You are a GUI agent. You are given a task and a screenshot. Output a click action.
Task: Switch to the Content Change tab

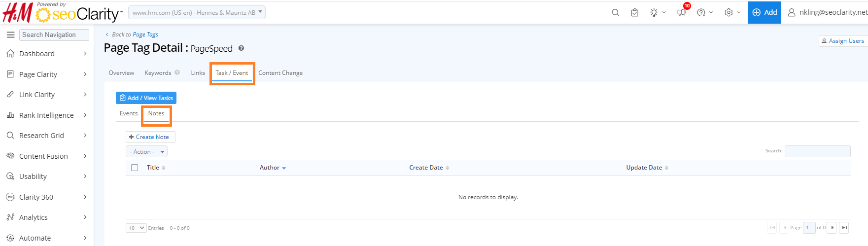click(280, 73)
